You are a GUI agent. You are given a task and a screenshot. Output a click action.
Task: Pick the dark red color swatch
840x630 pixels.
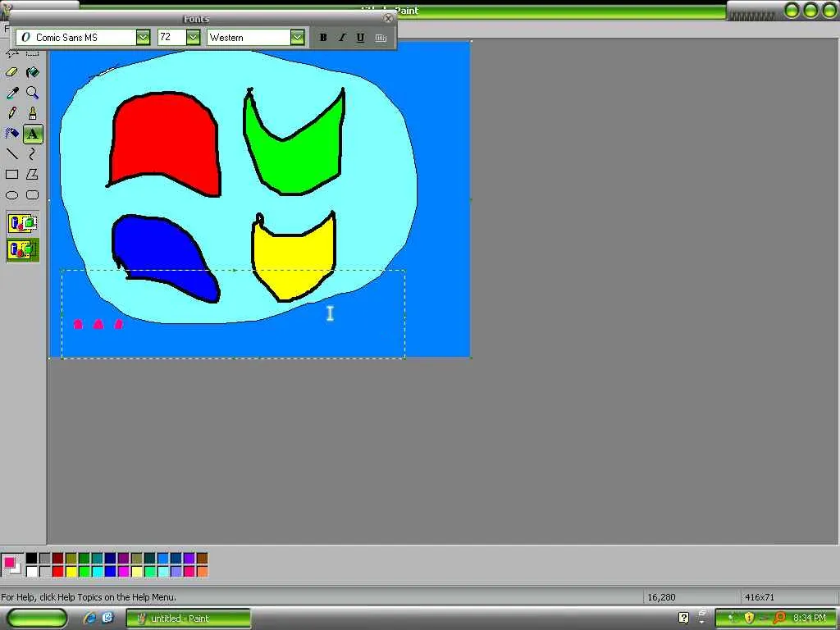(x=58, y=559)
